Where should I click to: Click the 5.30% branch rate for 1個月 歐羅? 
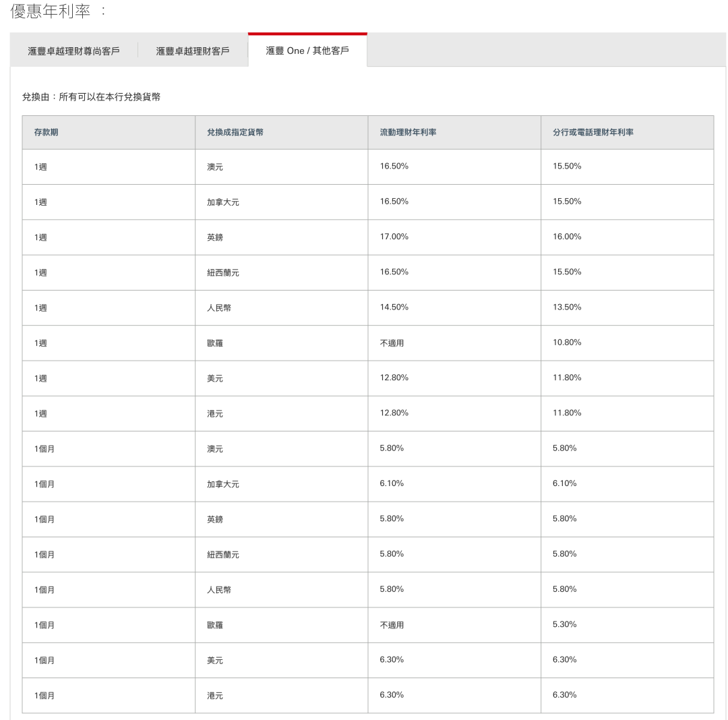[x=567, y=624]
